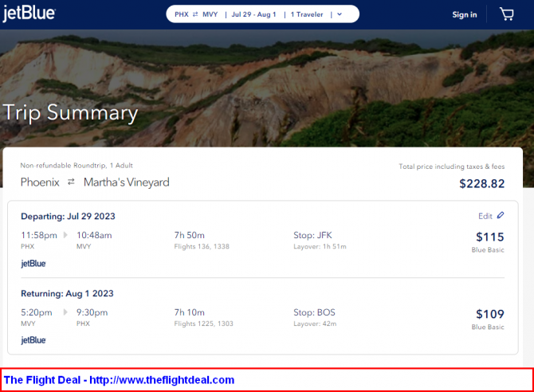Click Blue Basic under $115
The width and height of the screenshot is (534, 392).
(x=488, y=249)
